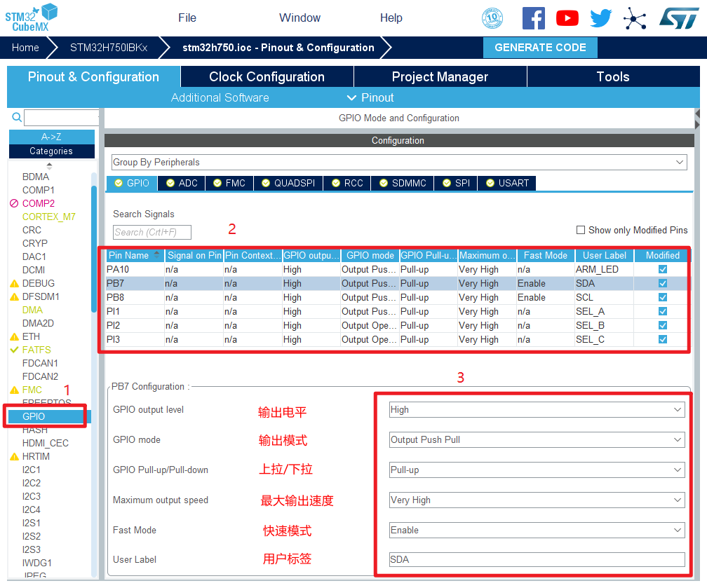Open the YouTube icon link
Screen dimensions: 707x588
click(567, 18)
